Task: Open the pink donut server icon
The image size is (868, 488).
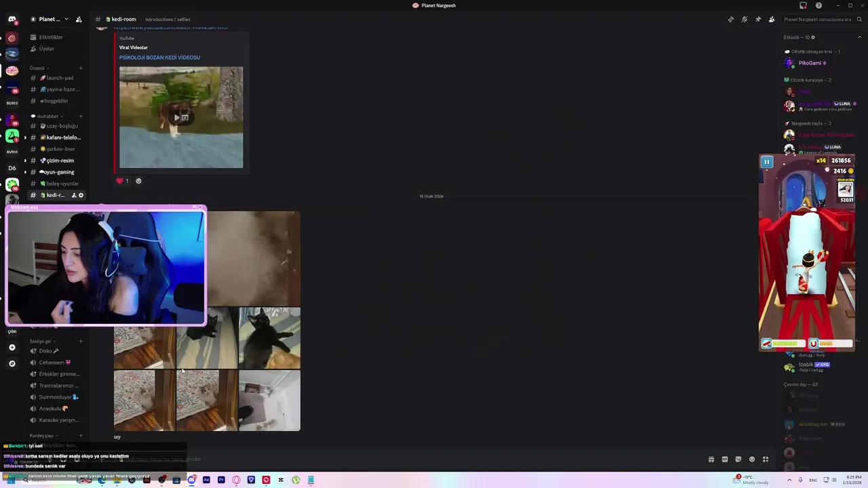Action: tap(12, 70)
